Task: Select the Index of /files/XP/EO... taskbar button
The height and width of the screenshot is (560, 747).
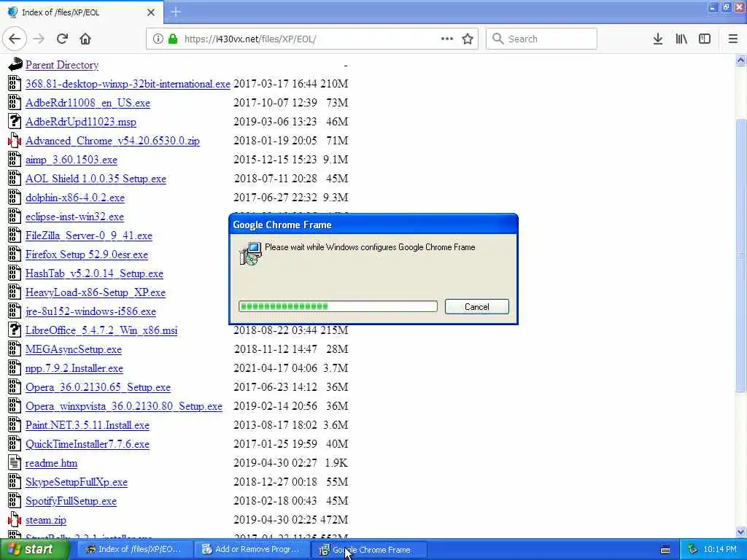Action: click(134, 550)
